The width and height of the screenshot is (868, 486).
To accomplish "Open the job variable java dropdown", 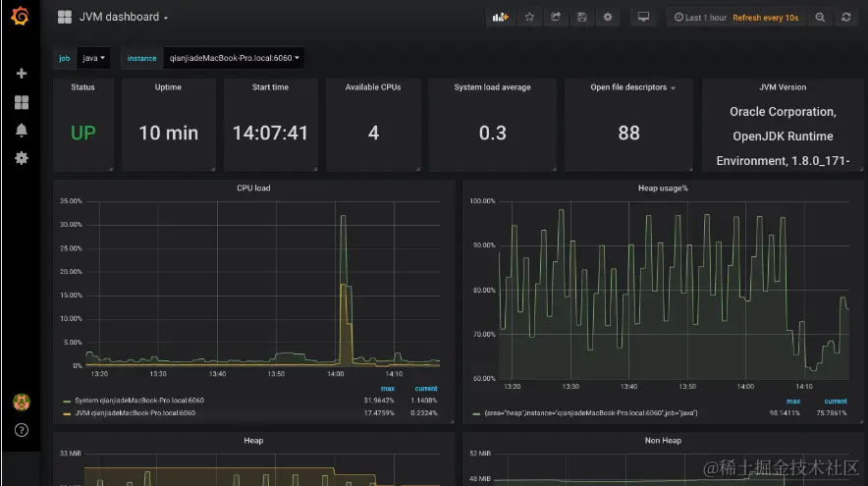I will click(93, 58).
